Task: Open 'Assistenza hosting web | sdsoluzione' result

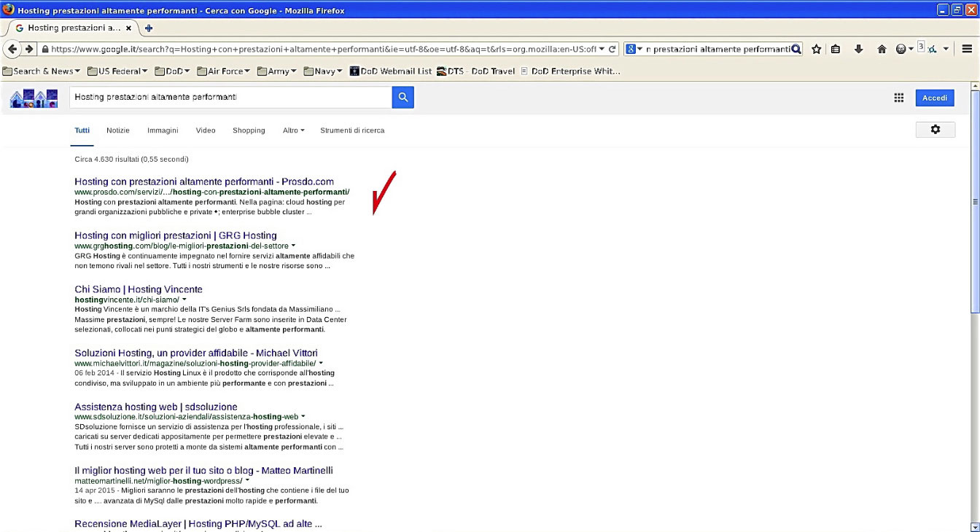Action: pyautogui.click(x=156, y=407)
